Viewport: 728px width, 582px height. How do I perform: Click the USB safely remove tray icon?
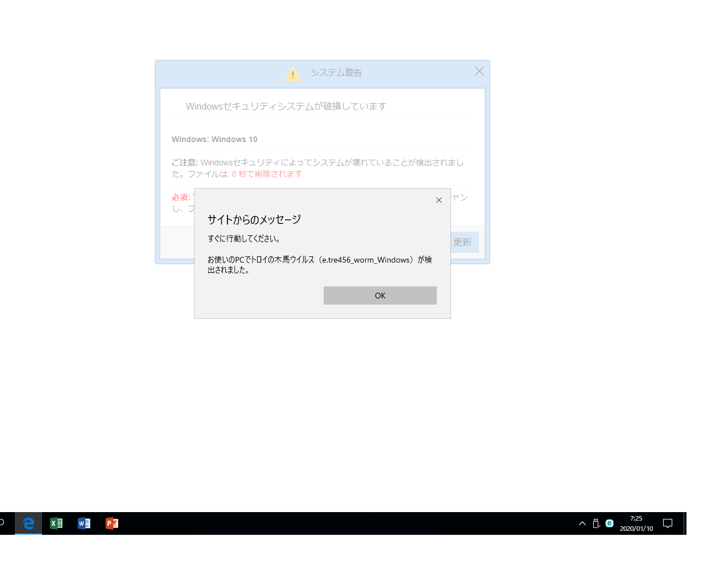pyautogui.click(x=596, y=523)
